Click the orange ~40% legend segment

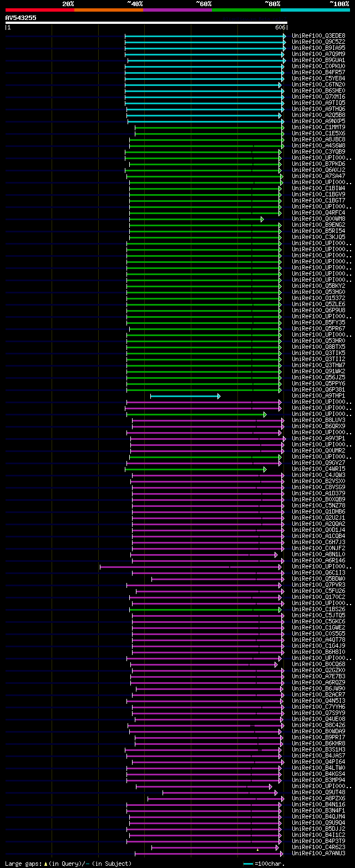coord(108,10)
